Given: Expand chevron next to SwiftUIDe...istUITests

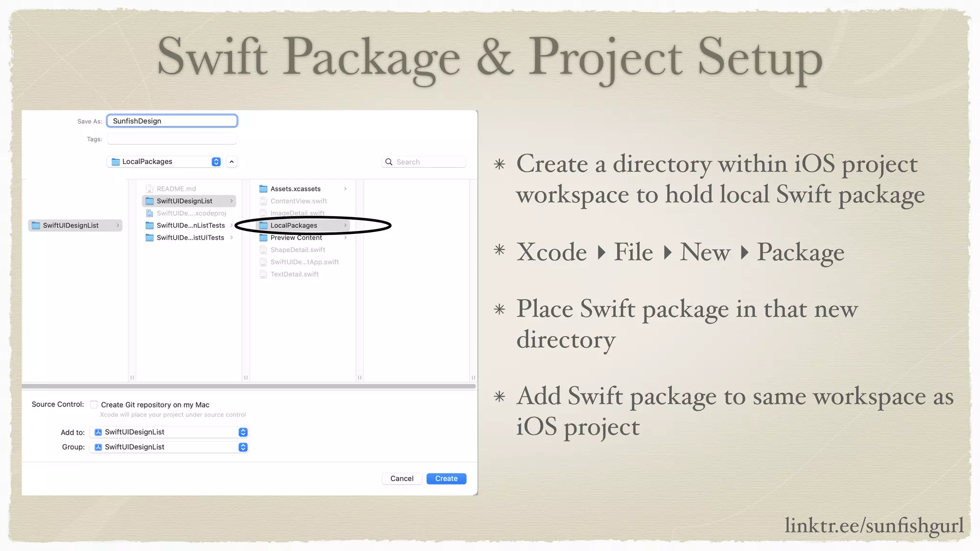Looking at the screenshot, I should [232, 238].
